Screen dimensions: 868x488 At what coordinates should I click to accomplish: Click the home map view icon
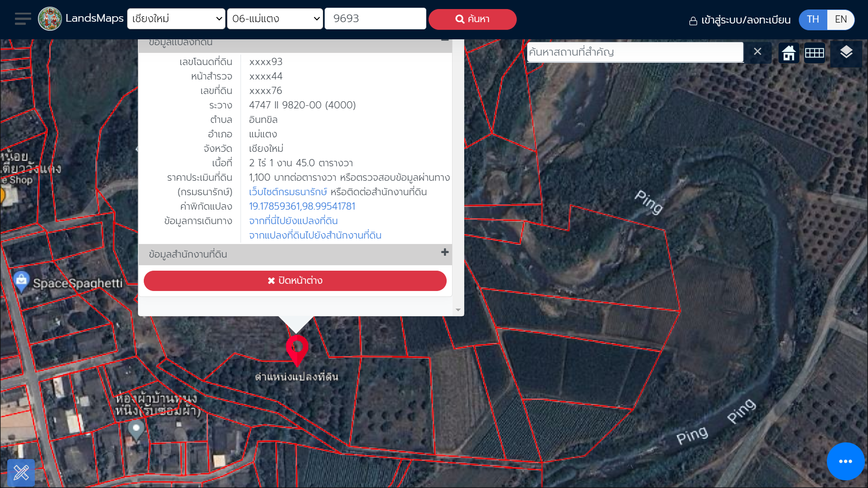[789, 53]
